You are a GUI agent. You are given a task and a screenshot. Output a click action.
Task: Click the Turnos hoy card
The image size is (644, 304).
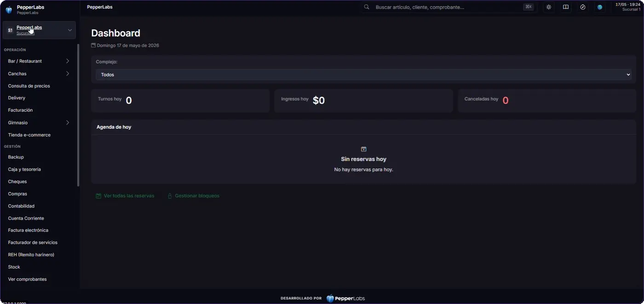(x=180, y=101)
